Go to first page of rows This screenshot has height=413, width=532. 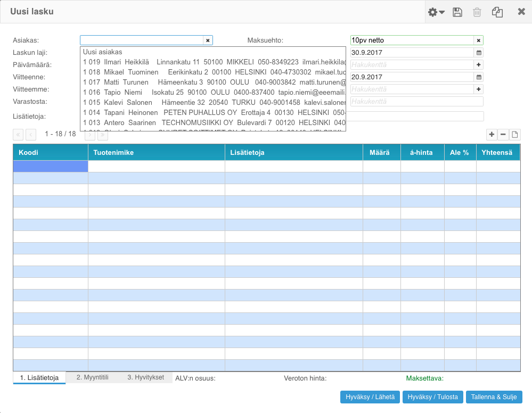click(18, 135)
